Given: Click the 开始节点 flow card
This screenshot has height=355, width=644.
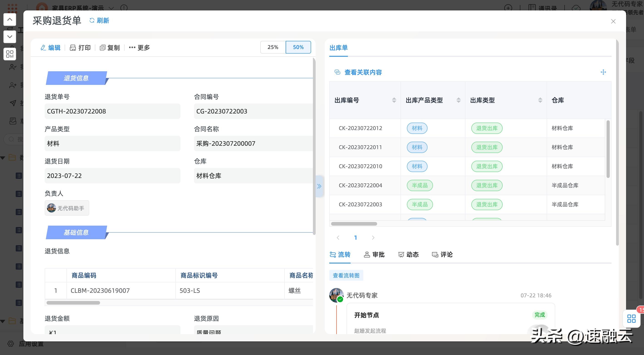Looking at the screenshot, I should 451,319.
